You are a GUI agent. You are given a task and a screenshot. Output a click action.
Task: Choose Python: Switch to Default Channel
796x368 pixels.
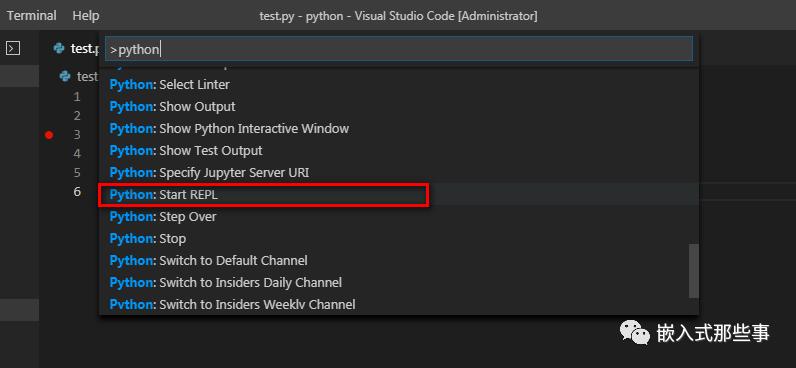[399, 261]
